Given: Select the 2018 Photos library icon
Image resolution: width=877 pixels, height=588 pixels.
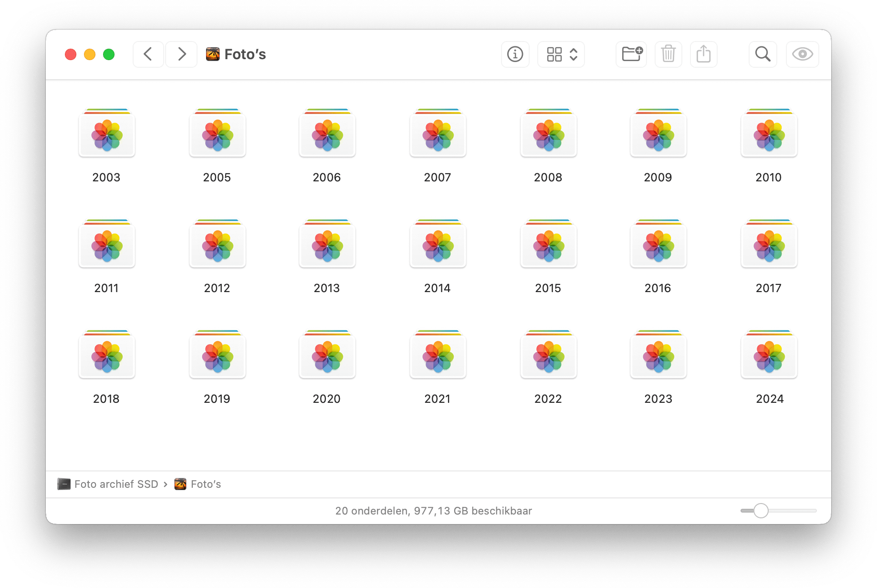Looking at the screenshot, I should [x=107, y=355].
